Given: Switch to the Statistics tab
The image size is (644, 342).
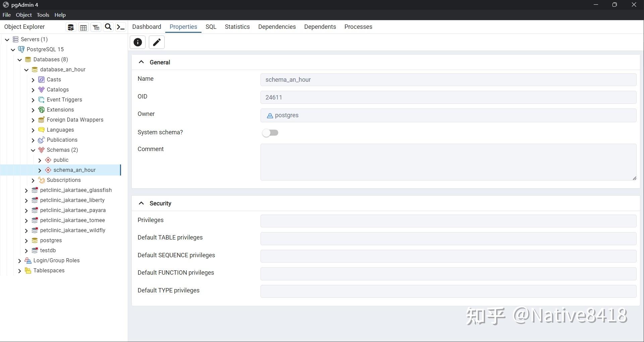Looking at the screenshot, I should click(237, 27).
